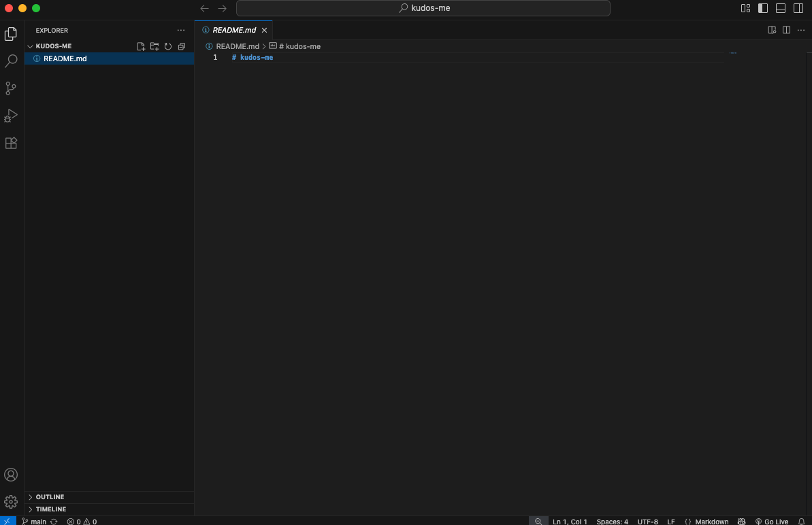This screenshot has width=812, height=525.
Task: Open the Markdown language mode selector
Action: [711, 522]
